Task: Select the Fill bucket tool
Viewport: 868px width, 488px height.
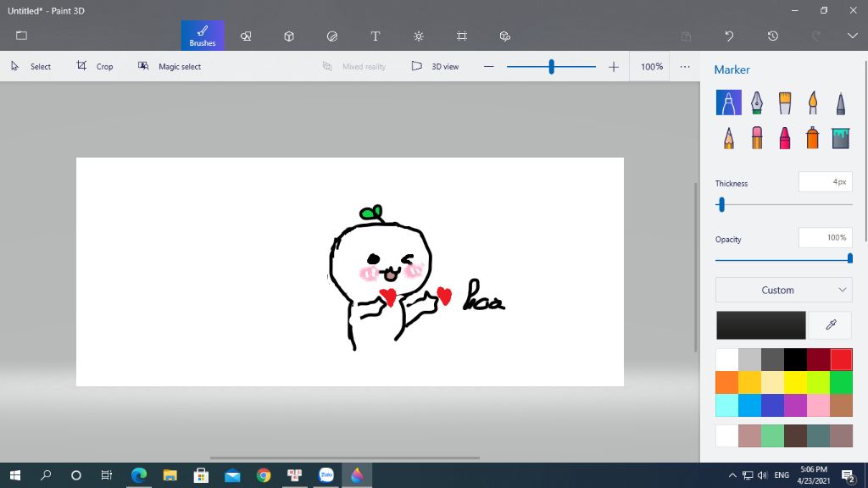Action: pos(841,138)
